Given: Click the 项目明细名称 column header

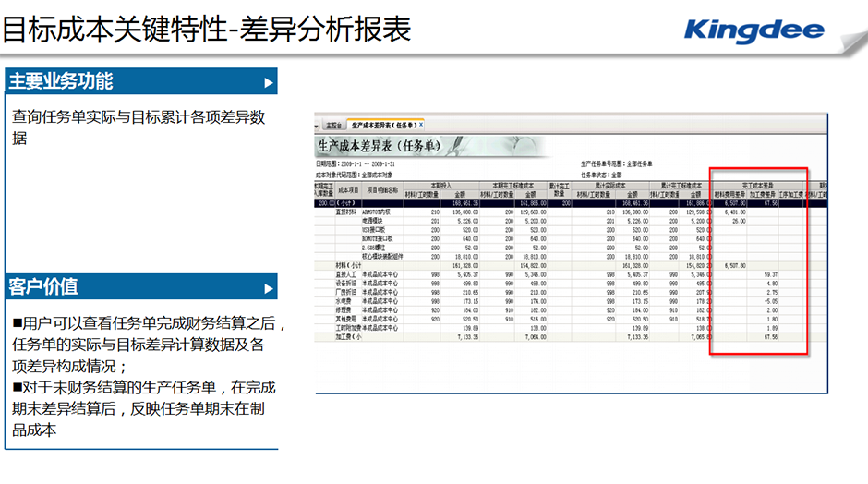Looking at the screenshot, I should [381, 189].
